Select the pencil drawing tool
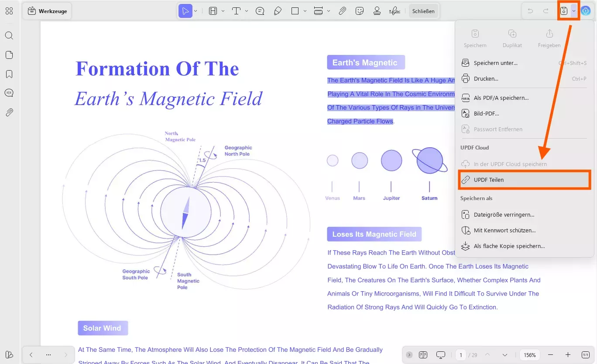The height and width of the screenshot is (364, 597). [x=278, y=11]
